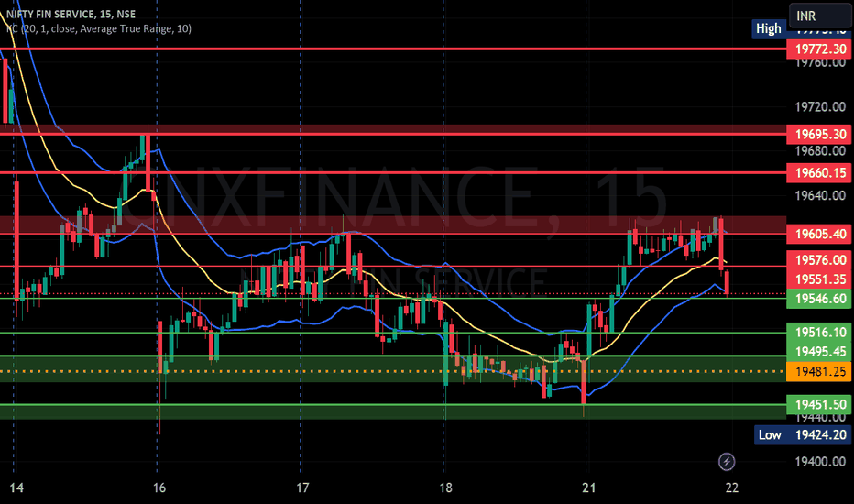Select the 19516.10 support price label
This screenshot has width=854, height=504.
click(x=820, y=333)
